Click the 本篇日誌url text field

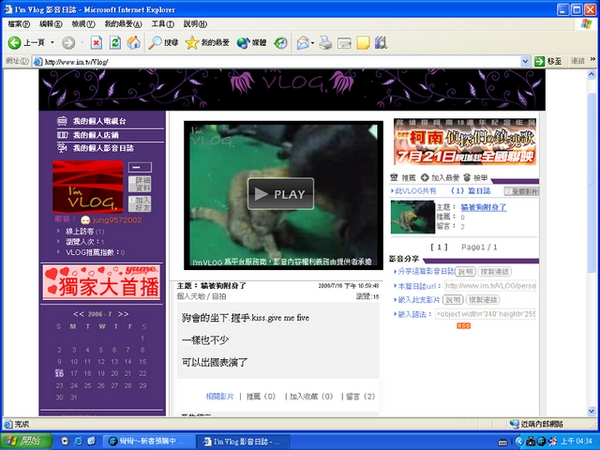(490, 286)
